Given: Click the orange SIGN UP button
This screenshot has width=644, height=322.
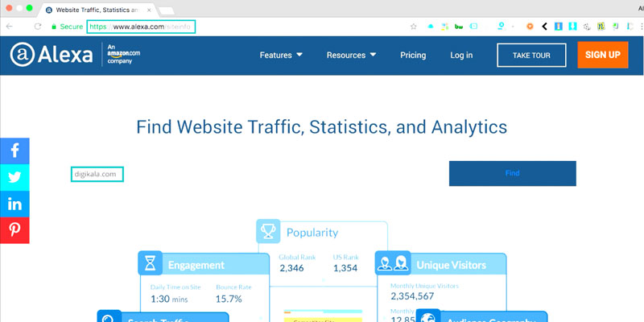Looking at the screenshot, I should point(602,55).
